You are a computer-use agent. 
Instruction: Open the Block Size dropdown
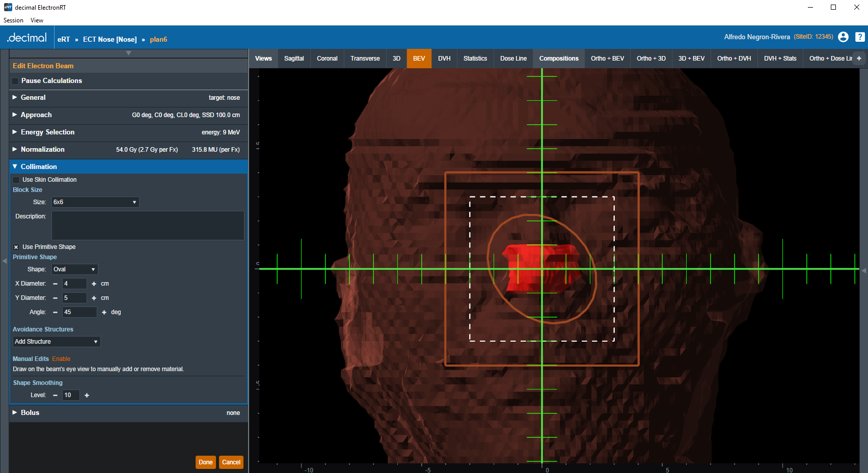(95, 202)
